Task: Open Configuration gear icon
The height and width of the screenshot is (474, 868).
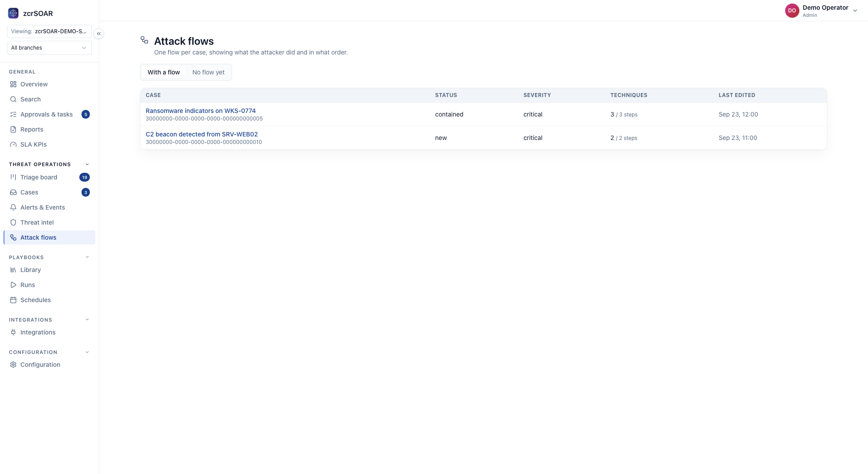Action: click(13, 365)
